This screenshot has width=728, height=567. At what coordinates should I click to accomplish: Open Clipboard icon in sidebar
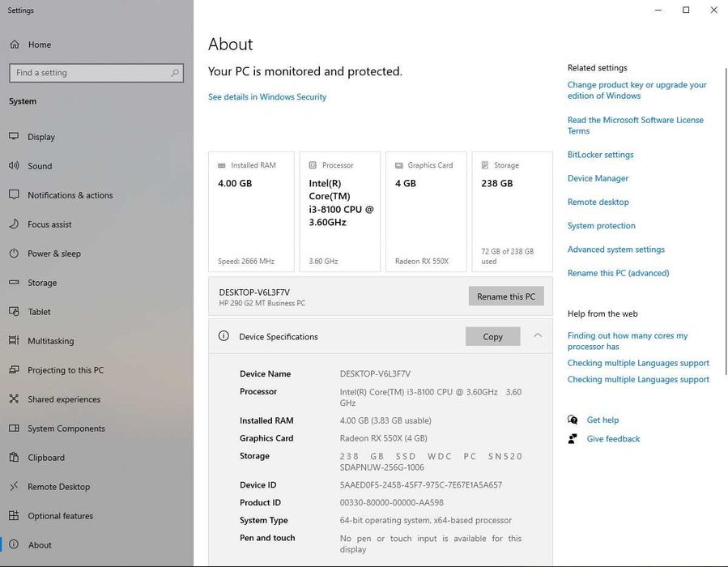point(14,457)
